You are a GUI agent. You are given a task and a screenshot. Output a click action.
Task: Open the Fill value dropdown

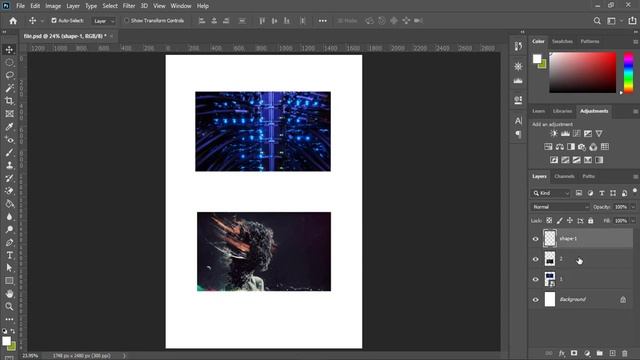point(633,221)
